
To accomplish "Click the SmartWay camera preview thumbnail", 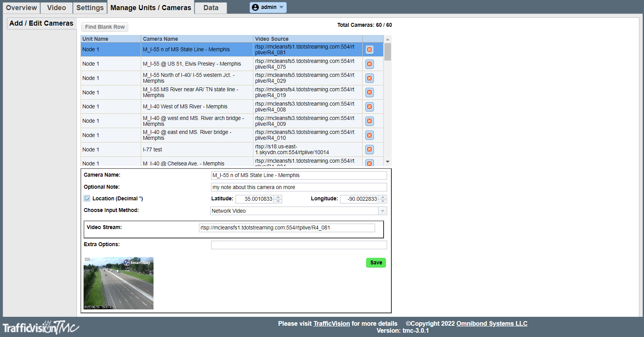I will (x=119, y=283).
